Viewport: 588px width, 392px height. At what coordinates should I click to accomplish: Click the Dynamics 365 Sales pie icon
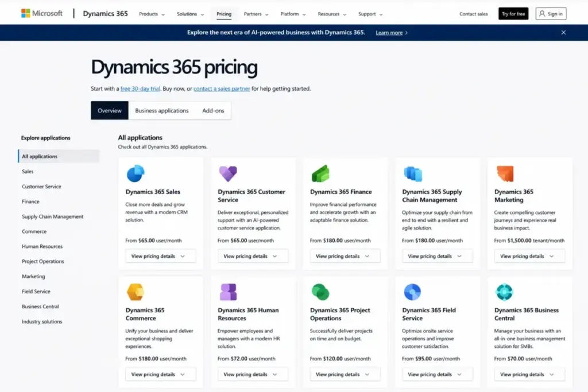pos(136,173)
